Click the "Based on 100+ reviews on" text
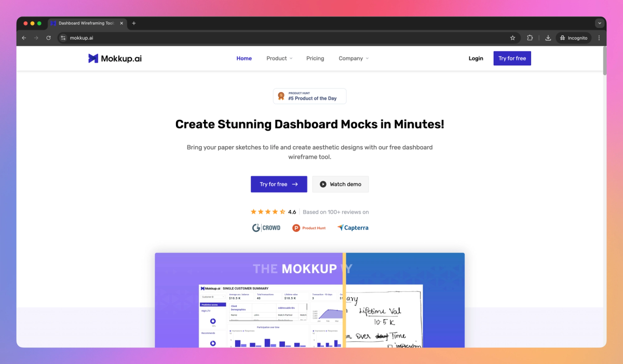This screenshot has width=623, height=364. pos(336,212)
